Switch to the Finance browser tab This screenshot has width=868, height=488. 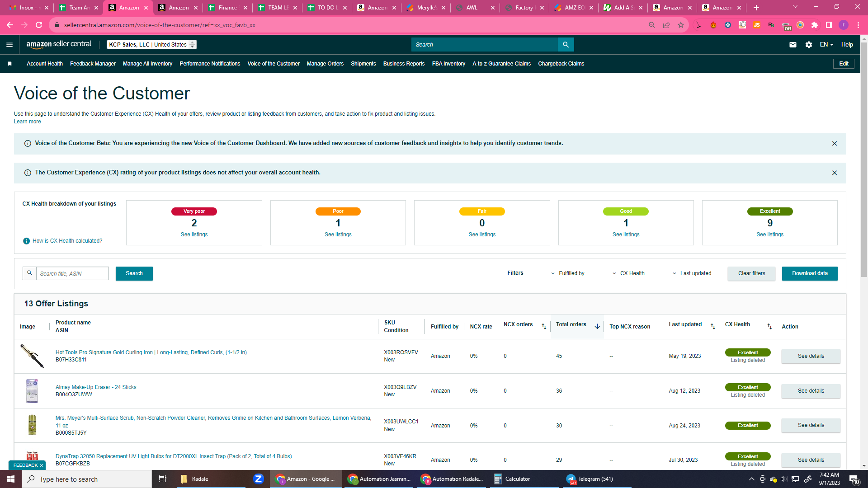coord(227,8)
